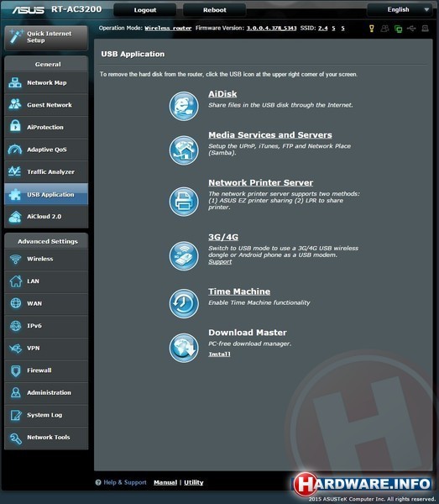Click the Wireless router operation mode link
This screenshot has width=439, height=504.
pyautogui.click(x=168, y=29)
